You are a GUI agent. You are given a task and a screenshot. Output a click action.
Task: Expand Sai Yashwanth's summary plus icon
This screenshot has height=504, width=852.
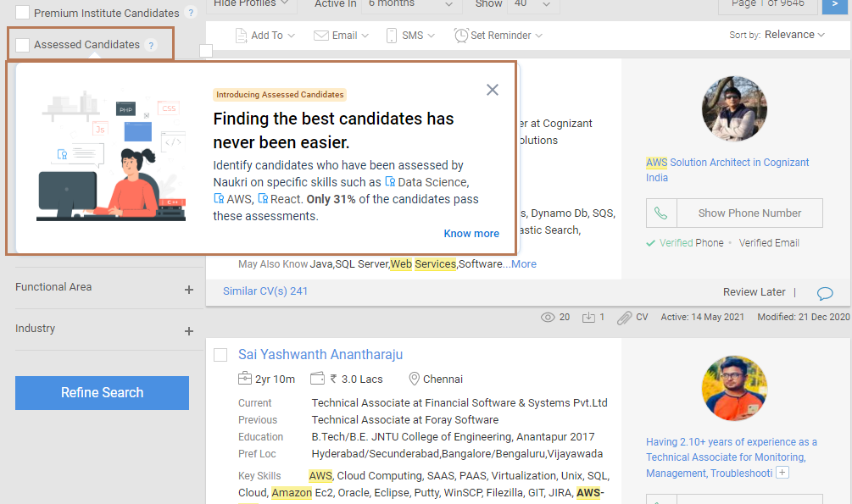pos(782,473)
